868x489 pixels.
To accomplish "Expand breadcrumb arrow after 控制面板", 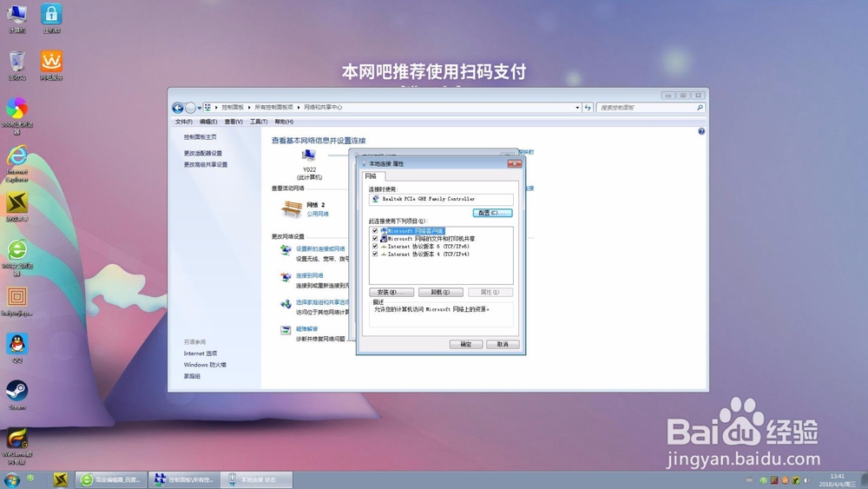I will click(x=249, y=108).
